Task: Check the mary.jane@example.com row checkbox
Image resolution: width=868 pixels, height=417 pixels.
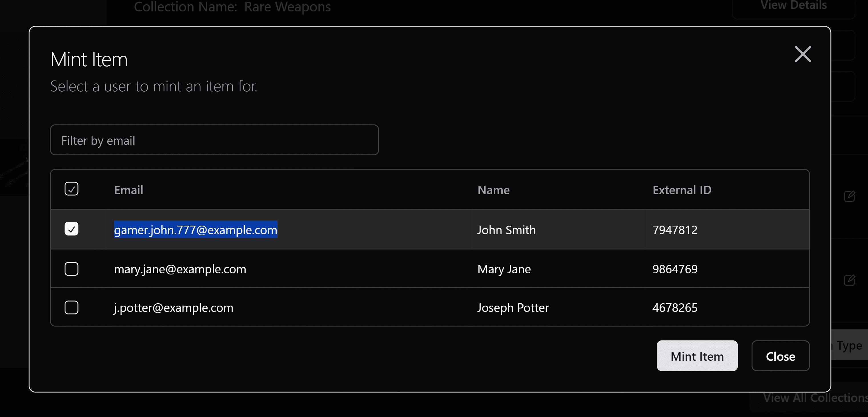Action: coord(71,269)
